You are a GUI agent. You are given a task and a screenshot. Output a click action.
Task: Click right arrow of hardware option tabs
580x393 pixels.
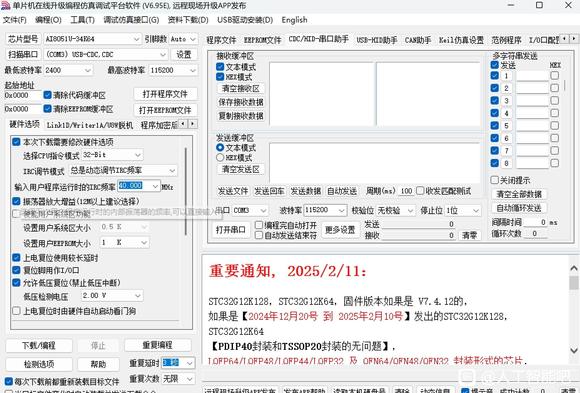pyautogui.click(x=193, y=124)
